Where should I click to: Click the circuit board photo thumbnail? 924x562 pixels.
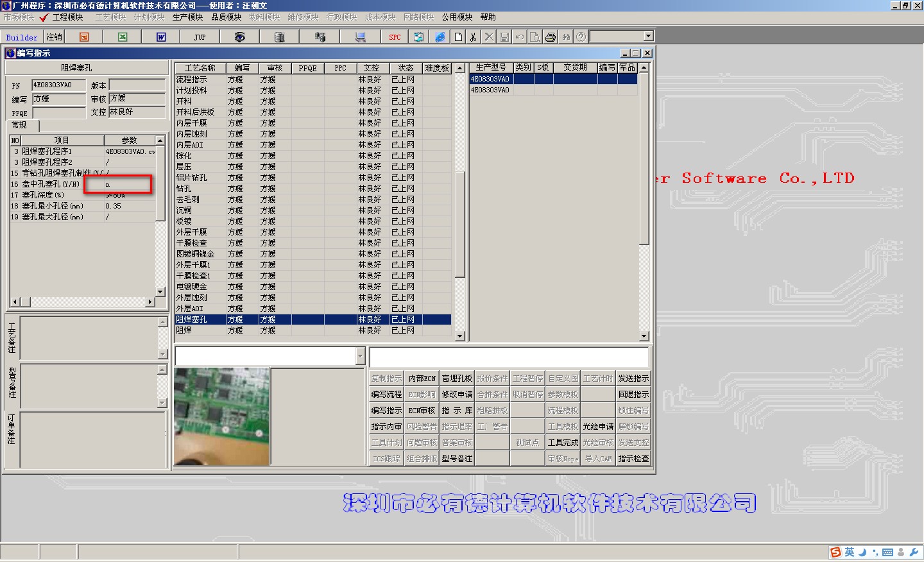point(221,416)
